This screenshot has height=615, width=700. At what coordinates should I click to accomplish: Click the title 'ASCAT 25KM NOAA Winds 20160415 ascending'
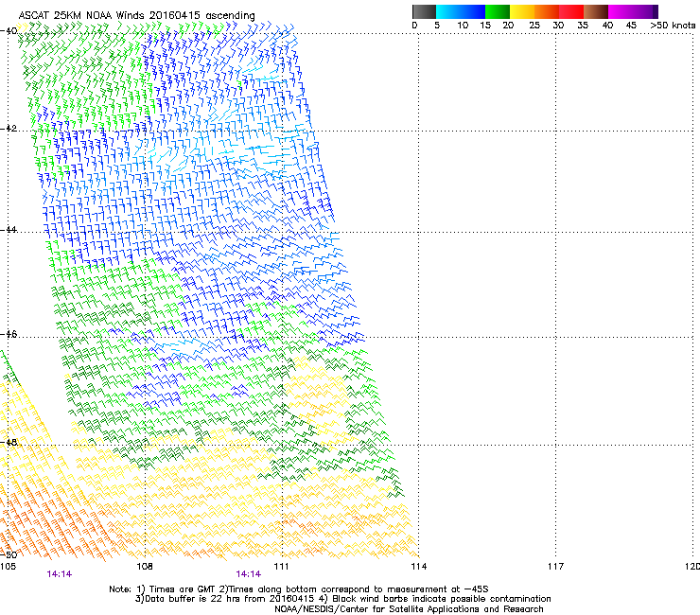pyautogui.click(x=136, y=16)
